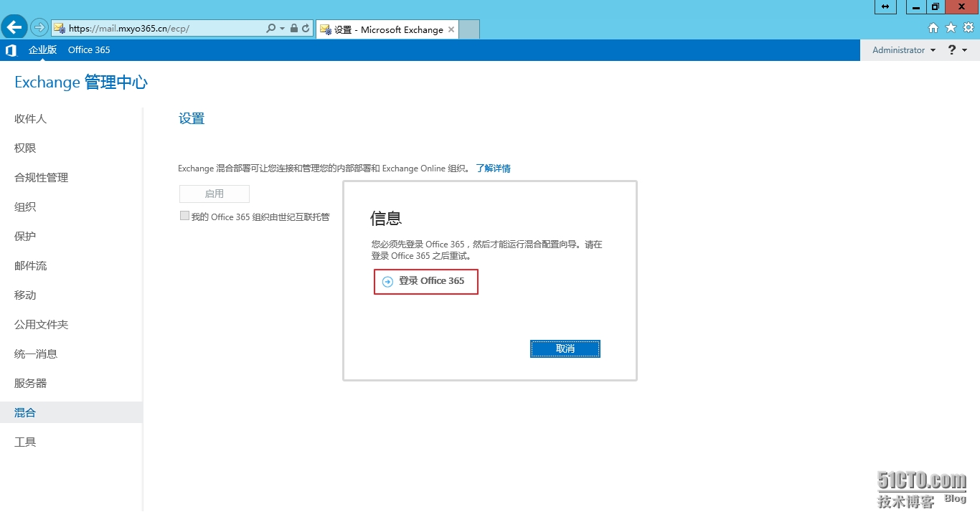Viewport: 980px width, 522px height.
Task: Select 邮件流 in the left navigation
Action: click(31, 266)
